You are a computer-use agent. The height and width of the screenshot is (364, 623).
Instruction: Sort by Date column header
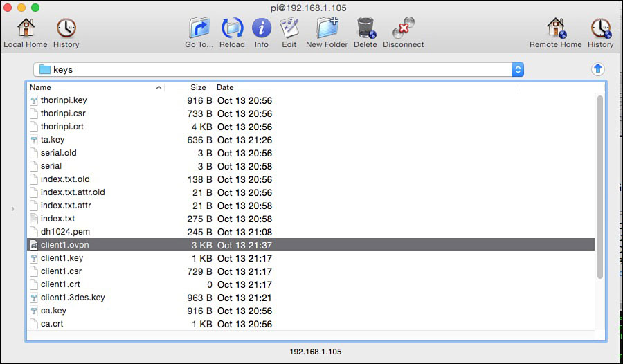click(x=366, y=87)
